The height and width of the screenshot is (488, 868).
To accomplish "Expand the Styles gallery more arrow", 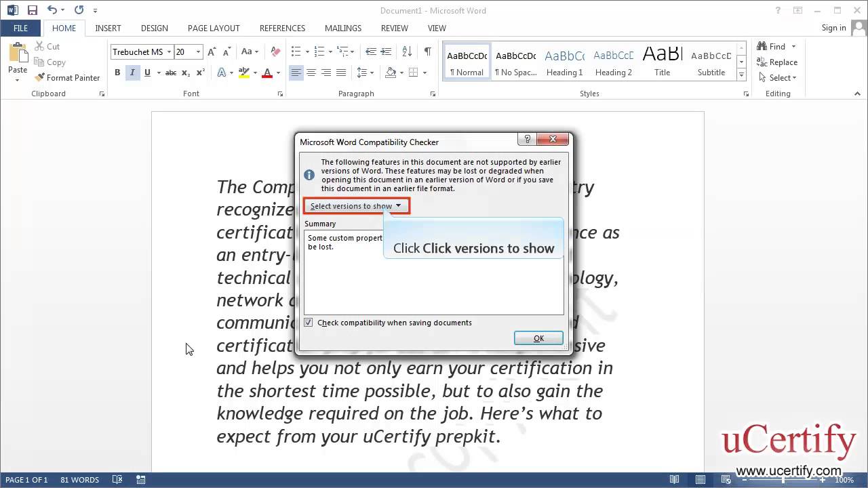I will pos(741,75).
